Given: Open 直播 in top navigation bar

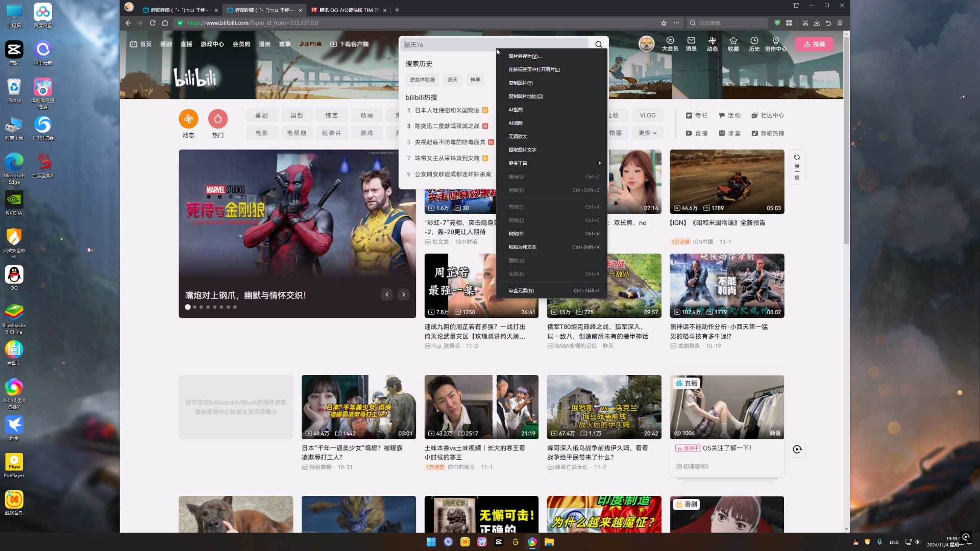Looking at the screenshot, I should (186, 44).
